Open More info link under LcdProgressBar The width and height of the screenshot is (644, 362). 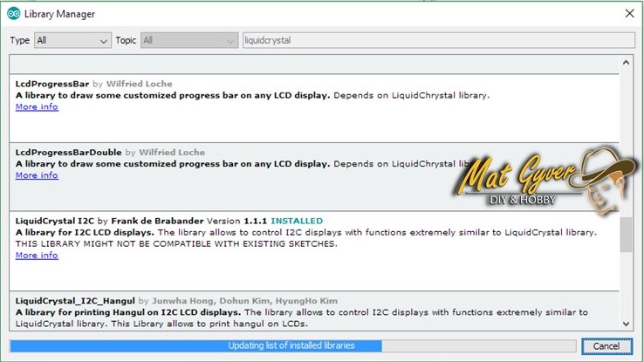[x=37, y=107]
